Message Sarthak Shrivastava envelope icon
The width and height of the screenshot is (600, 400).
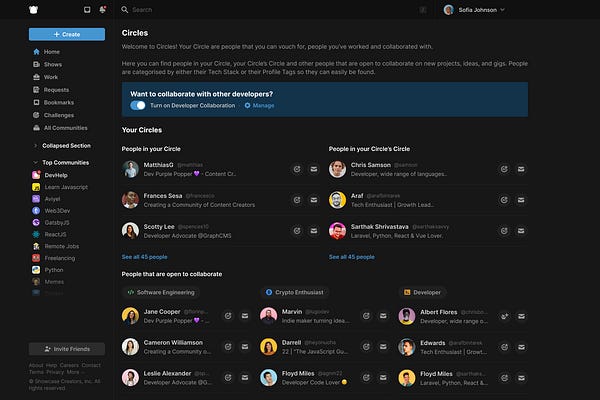pos(521,231)
